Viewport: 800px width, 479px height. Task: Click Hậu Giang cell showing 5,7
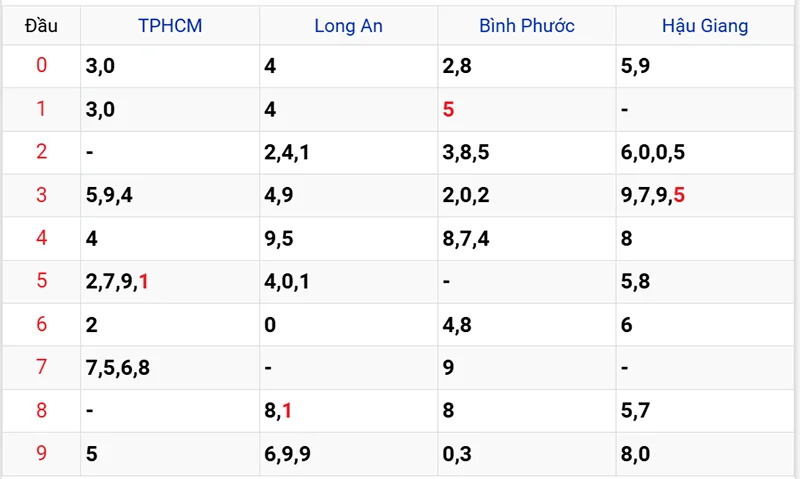(635, 410)
